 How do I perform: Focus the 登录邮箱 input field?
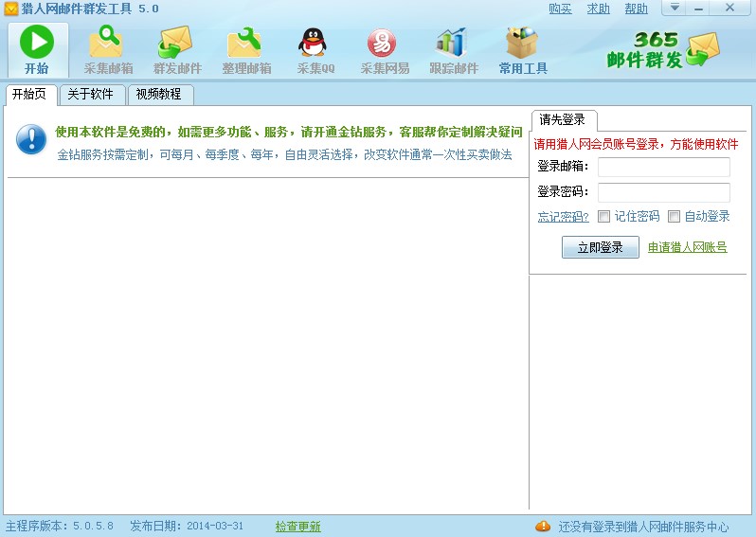pos(664,167)
